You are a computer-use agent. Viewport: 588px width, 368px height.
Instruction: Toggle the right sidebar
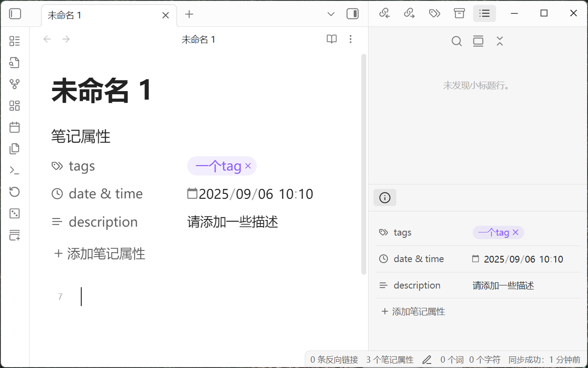coord(352,14)
